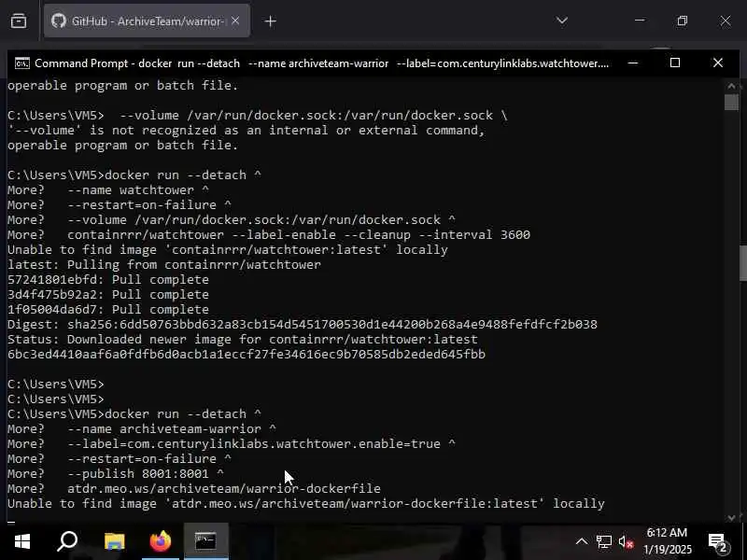The image size is (747, 560).
Task: Select the GitHub ArchiveTeam/warrior browser tab
Action: click(147, 21)
